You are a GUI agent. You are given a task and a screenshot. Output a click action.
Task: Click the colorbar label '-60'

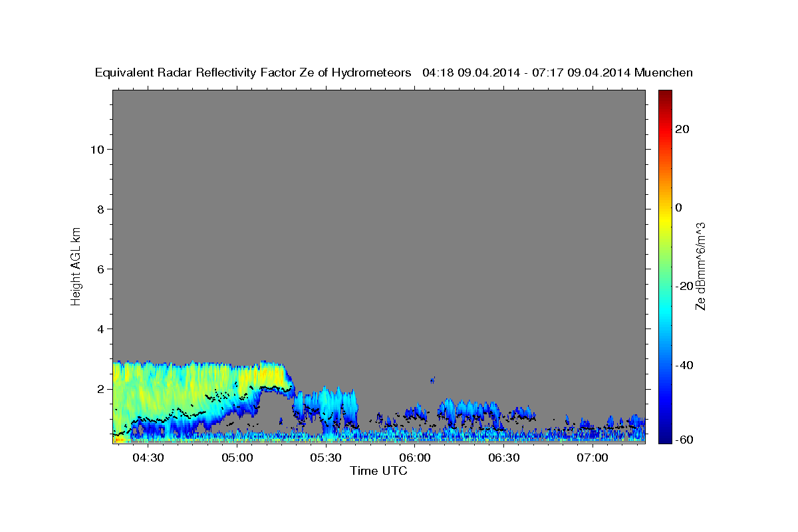[684, 440]
